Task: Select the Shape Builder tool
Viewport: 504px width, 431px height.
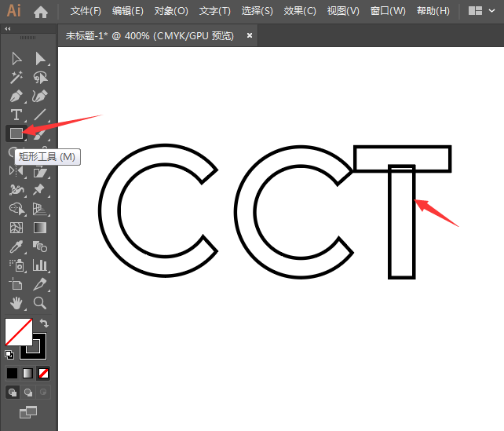Action: coord(17,209)
